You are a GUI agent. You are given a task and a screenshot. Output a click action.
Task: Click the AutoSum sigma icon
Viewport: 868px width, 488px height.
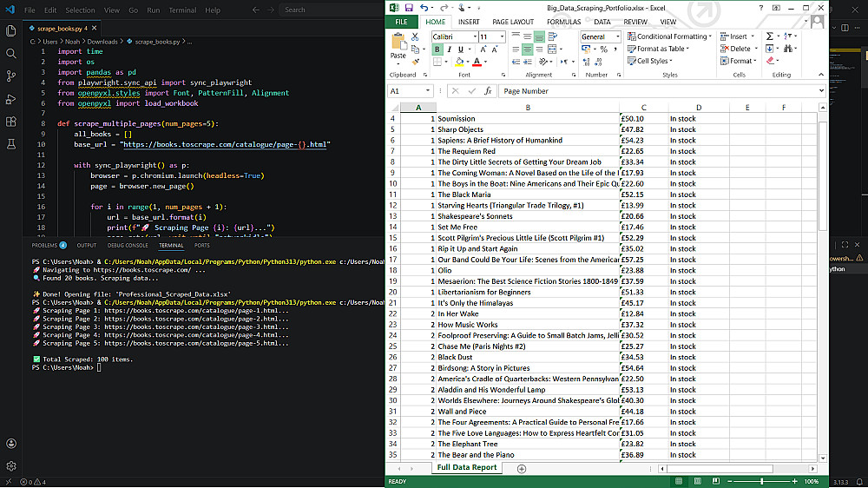pos(769,36)
